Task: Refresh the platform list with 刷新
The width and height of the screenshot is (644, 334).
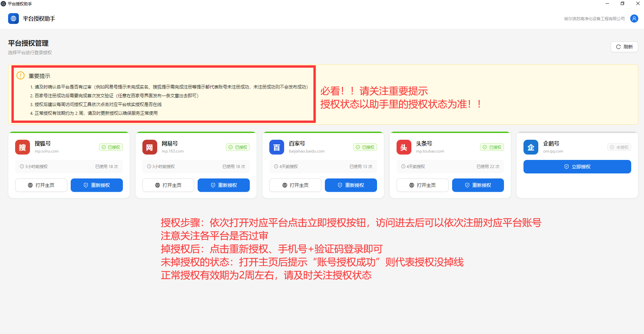Action: pos(624,47)
